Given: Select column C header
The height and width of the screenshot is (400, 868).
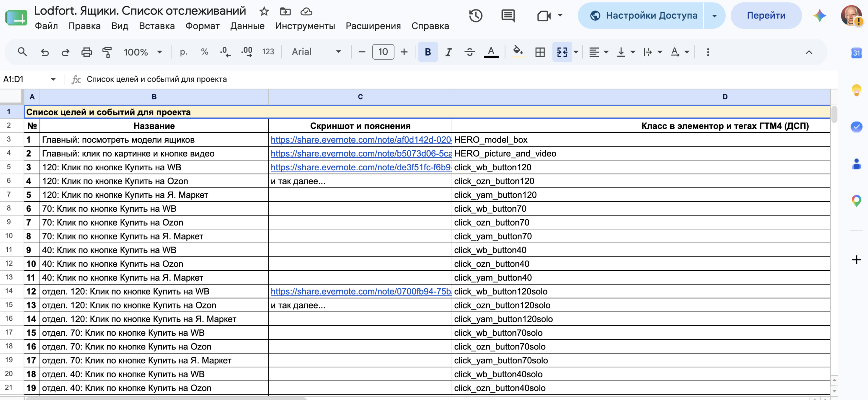Looking at the screenshot, I should (360, 97).
